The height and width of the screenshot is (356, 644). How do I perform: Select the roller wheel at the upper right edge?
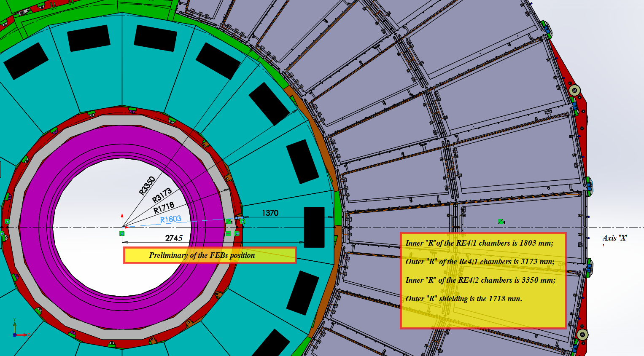pyautogui.click(x=574, y=91)
